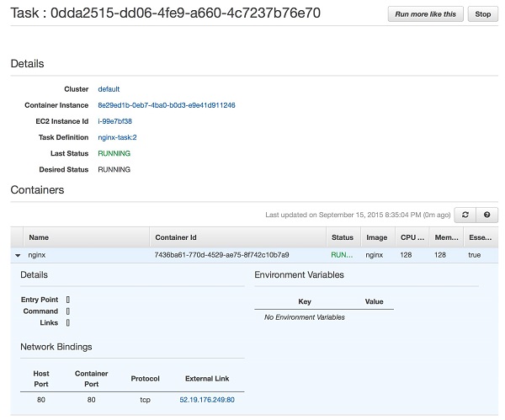Viewport: 505px width, 420px height.
Task: Sort containers by Name column header
Action: click(39, 237)
